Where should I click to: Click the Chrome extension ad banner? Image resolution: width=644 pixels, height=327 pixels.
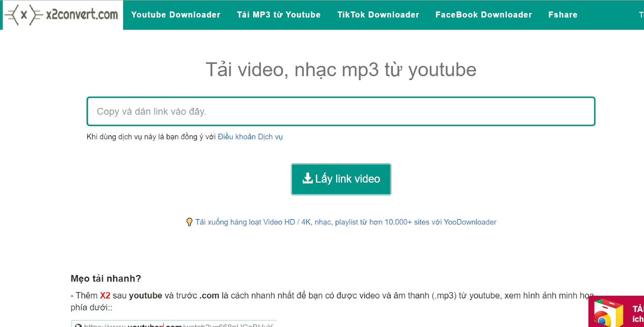[x=616, y=311]
